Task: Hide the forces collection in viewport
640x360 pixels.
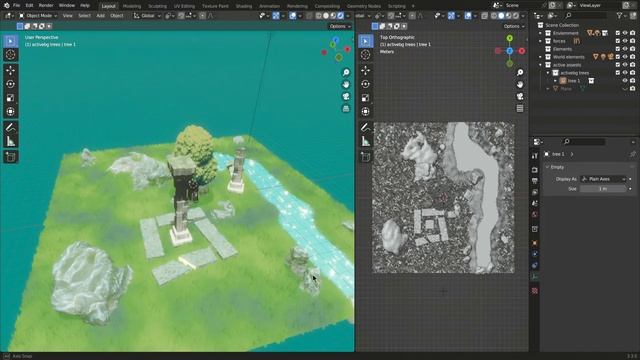Action: (x=625, y=41)
